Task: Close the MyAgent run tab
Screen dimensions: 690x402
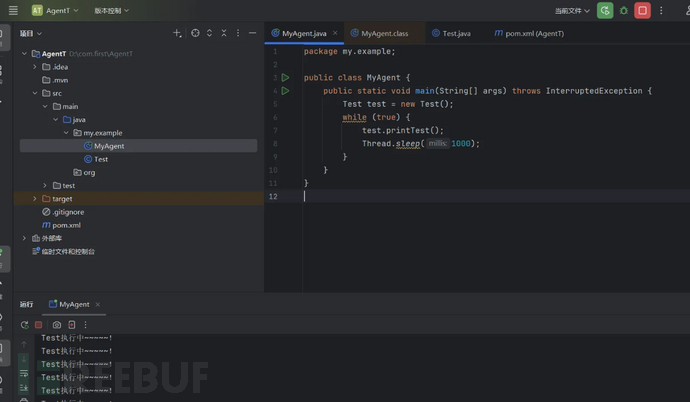Action: click(98, 305)
